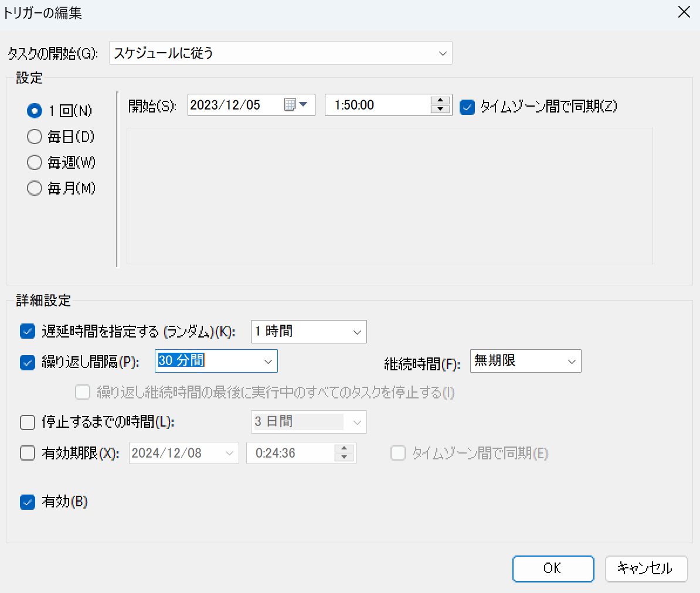Select the 毎月(M) radio button
The image size is (700, 593).
pos(35,188)
